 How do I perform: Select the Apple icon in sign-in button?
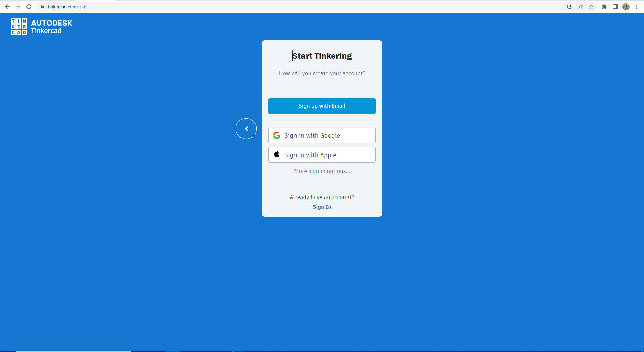pyautogui.click(x=276, y=155)
